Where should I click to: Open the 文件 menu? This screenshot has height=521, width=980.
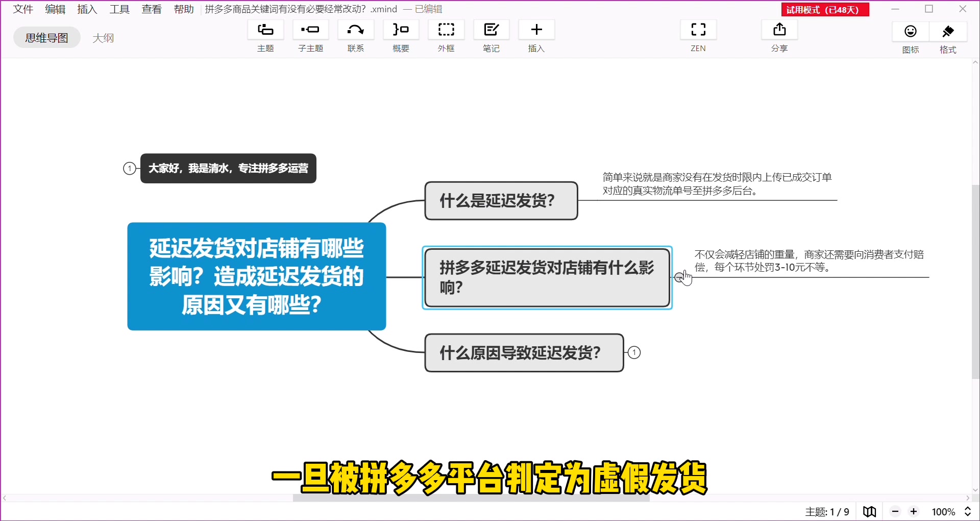click(23, 9)
